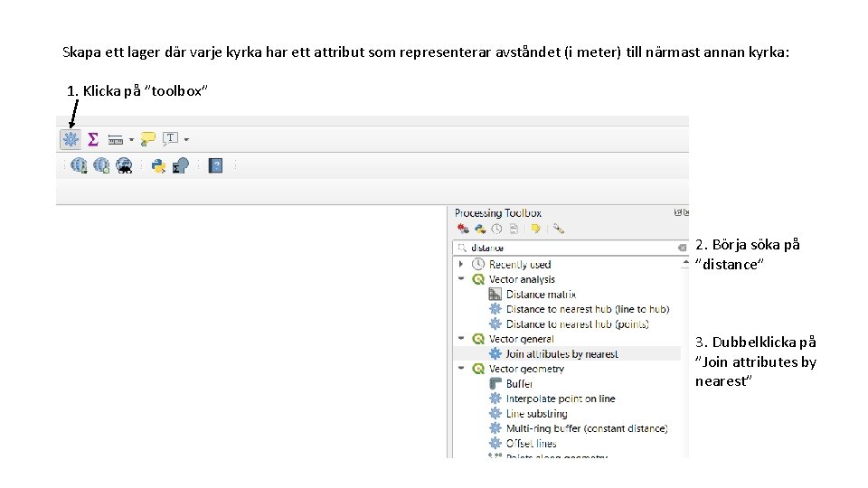Screen dimensions: 868x488
Task: Click the Text Annotation tool icon
Action: (x=170, y=139)
